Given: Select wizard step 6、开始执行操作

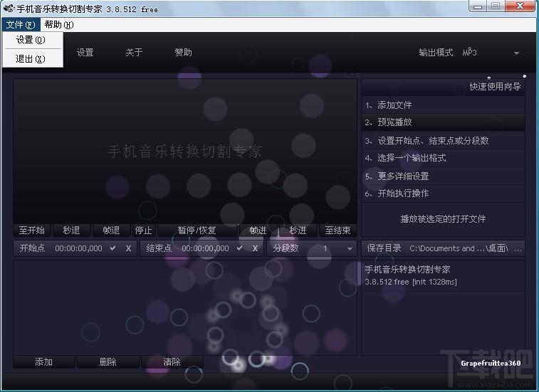Looking at the screenshot, I should click(443, 194).
